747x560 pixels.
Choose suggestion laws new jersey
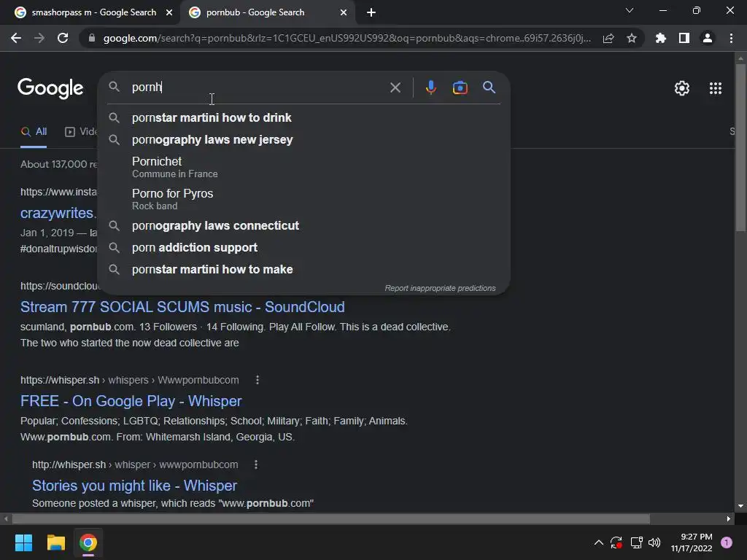point(303,139)
